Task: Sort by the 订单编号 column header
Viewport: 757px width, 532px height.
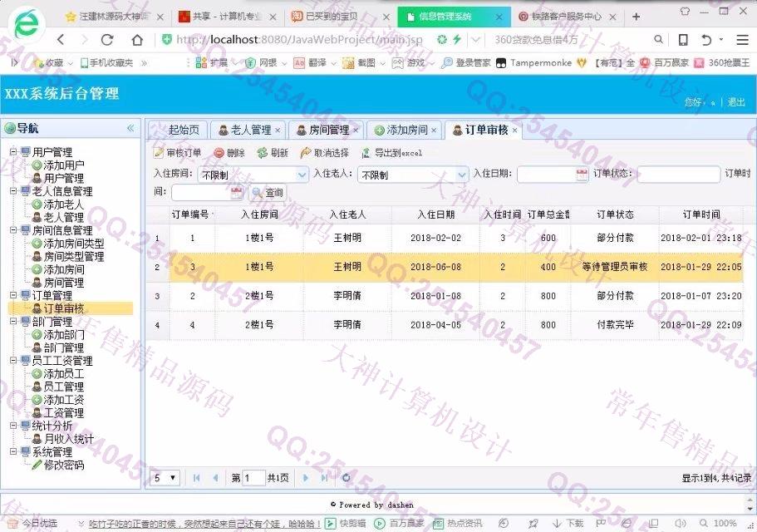Action: (192, 214)
